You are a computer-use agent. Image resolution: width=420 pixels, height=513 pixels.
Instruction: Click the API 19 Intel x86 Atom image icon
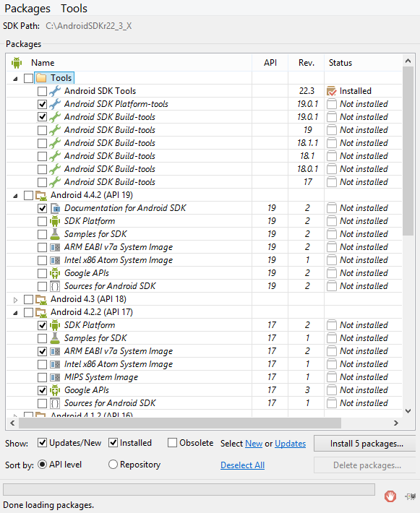click(55, 260)
